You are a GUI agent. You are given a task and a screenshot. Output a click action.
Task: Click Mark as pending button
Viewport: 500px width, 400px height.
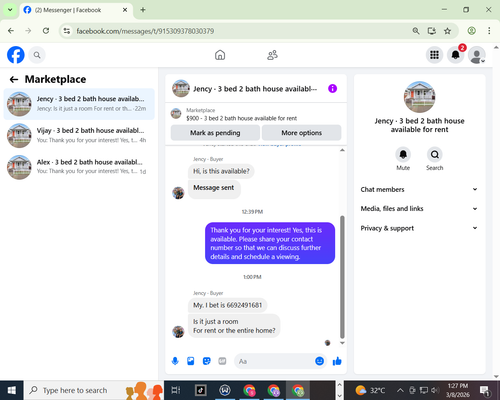pyautogui.click(x=215, y=133)
